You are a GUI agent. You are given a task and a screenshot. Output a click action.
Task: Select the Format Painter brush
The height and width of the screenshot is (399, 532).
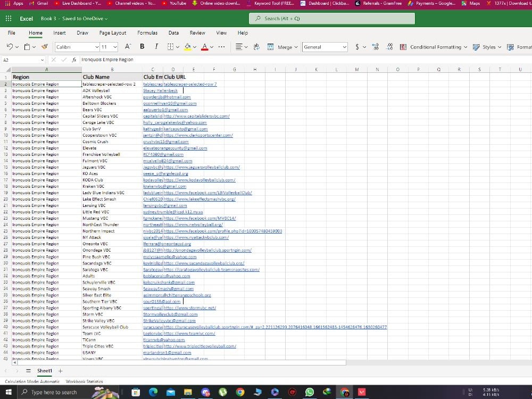tap(45, 47)
